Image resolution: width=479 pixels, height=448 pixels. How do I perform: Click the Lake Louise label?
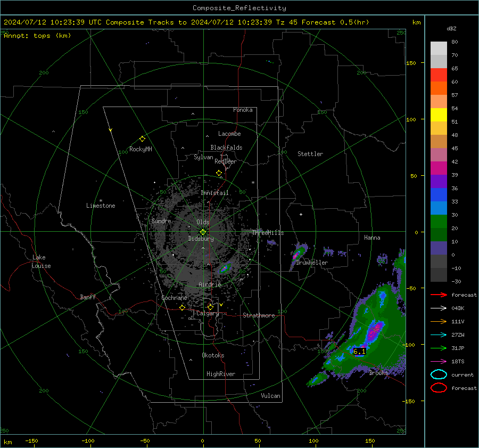41,262
